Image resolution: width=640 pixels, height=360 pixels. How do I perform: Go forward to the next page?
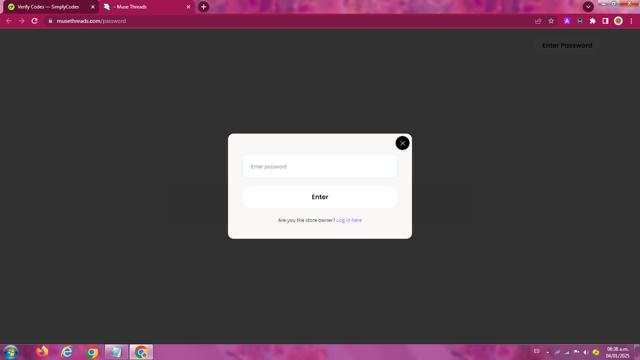[x=21, y=21]
